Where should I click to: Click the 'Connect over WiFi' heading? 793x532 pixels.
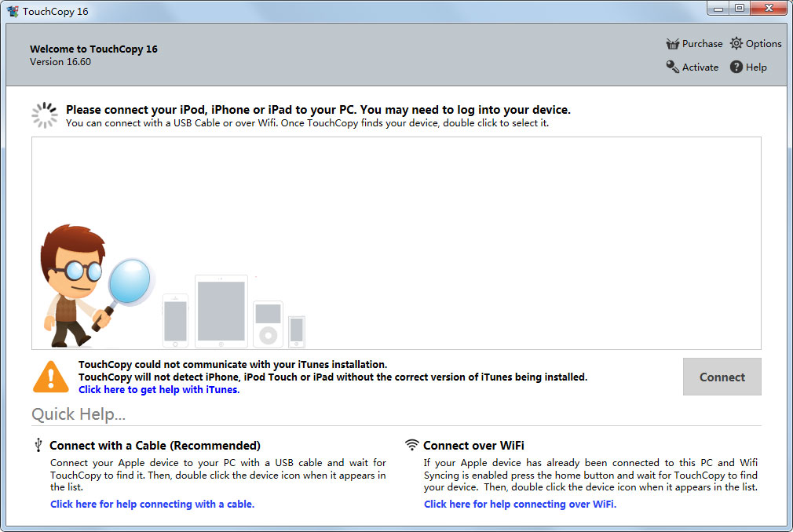(x=473, y=446)
